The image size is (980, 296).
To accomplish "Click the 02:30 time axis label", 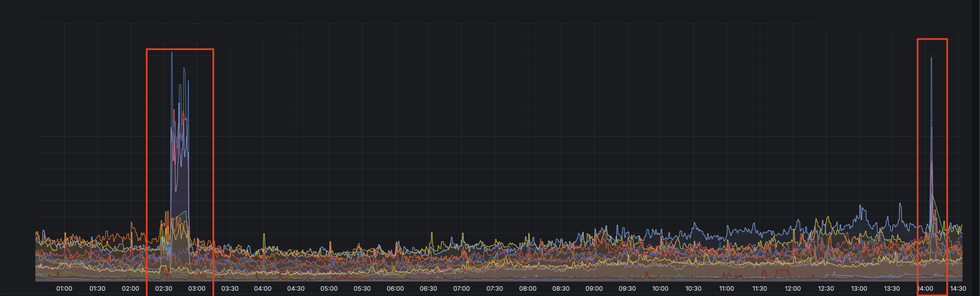I will pyautogui.click(x=163, y=288).
